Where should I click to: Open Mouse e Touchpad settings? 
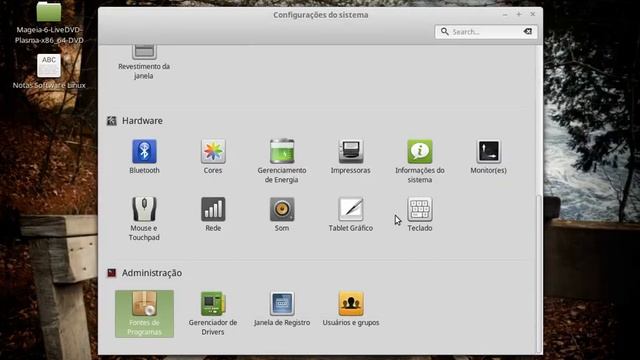click(144, 219)
